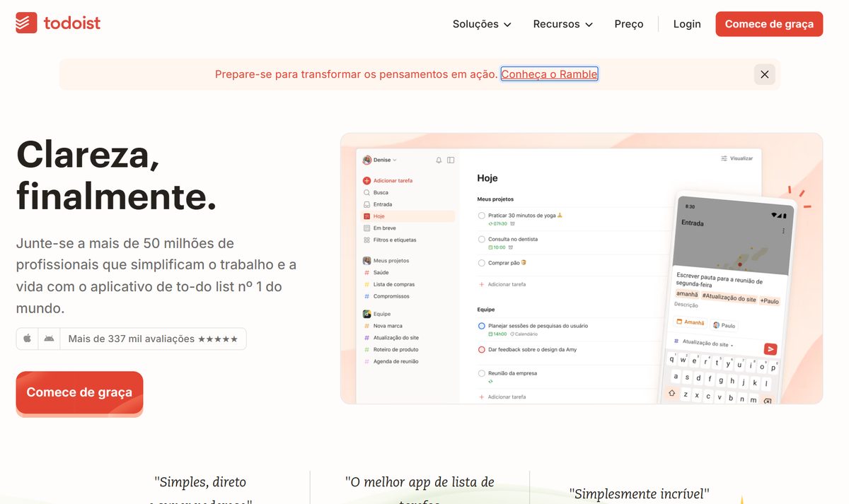Click the #Atualização do site tag on phone
The image size is (849, 504).
[x=729, y=299]
